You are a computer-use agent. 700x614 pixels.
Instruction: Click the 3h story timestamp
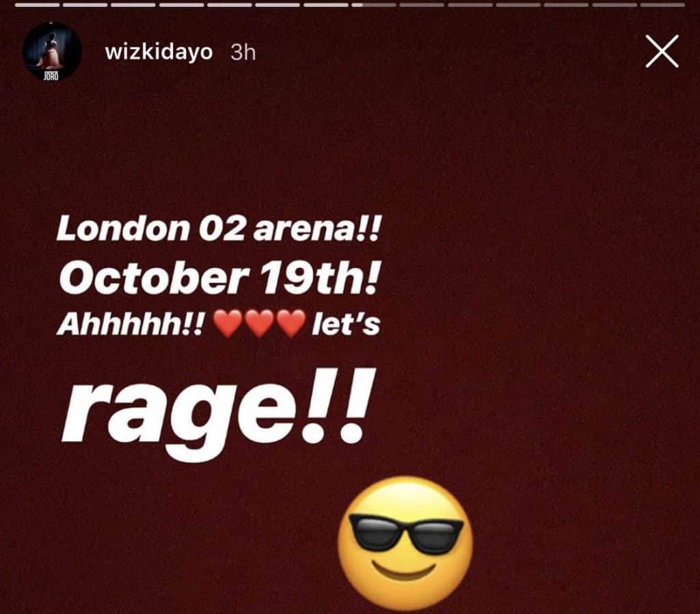pos(243,53)
